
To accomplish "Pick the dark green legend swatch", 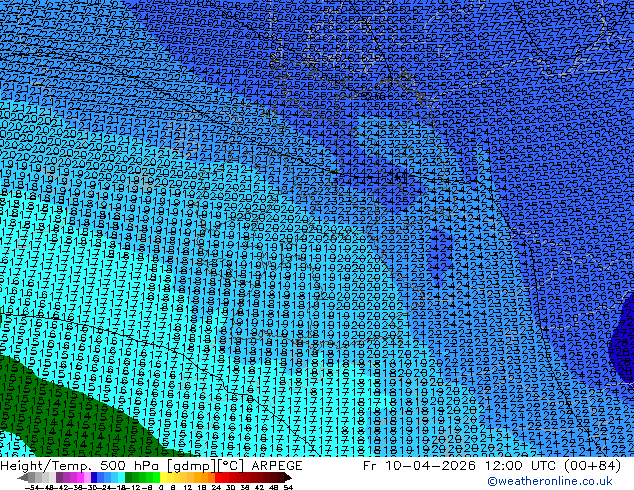I will 129,477.
